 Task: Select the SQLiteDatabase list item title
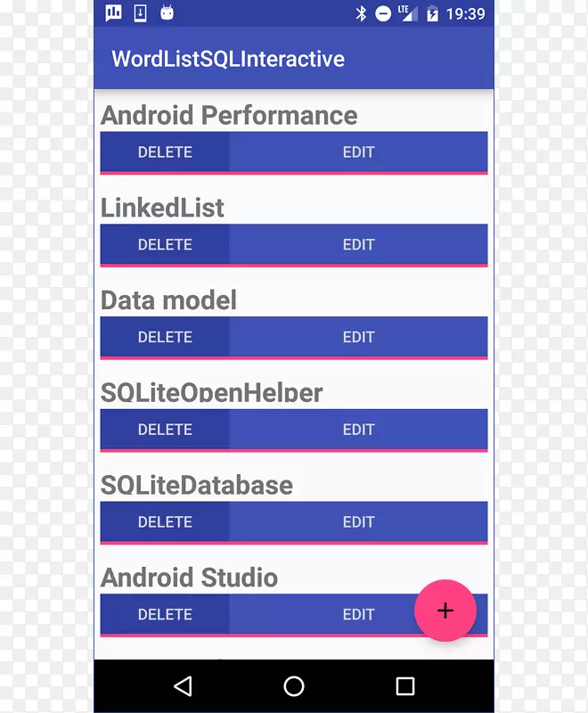coord(198,486)
